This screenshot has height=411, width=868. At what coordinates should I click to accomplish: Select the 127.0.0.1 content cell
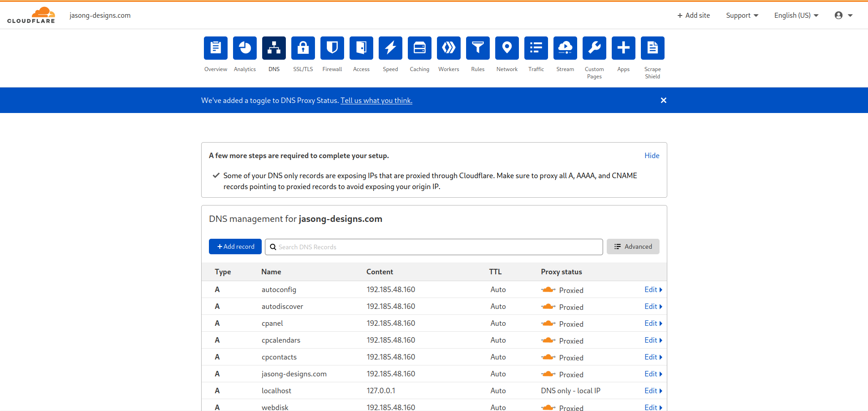pos(381,391)
